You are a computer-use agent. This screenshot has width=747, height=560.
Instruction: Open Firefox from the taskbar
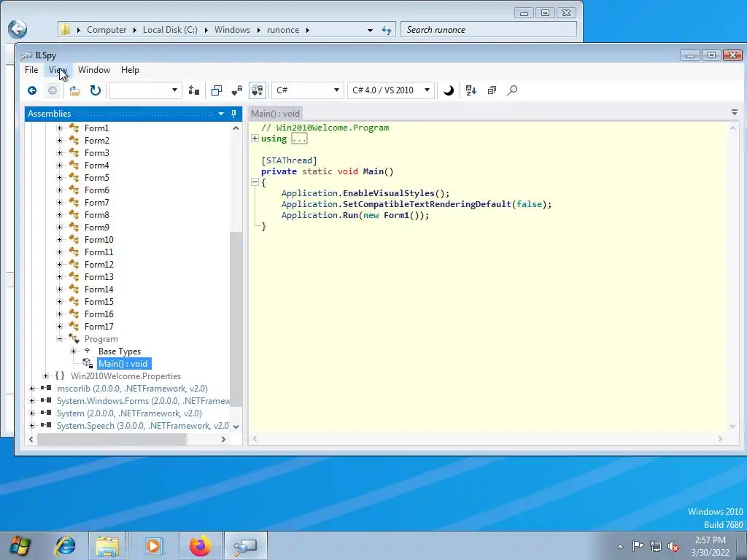tap(200, 545)
